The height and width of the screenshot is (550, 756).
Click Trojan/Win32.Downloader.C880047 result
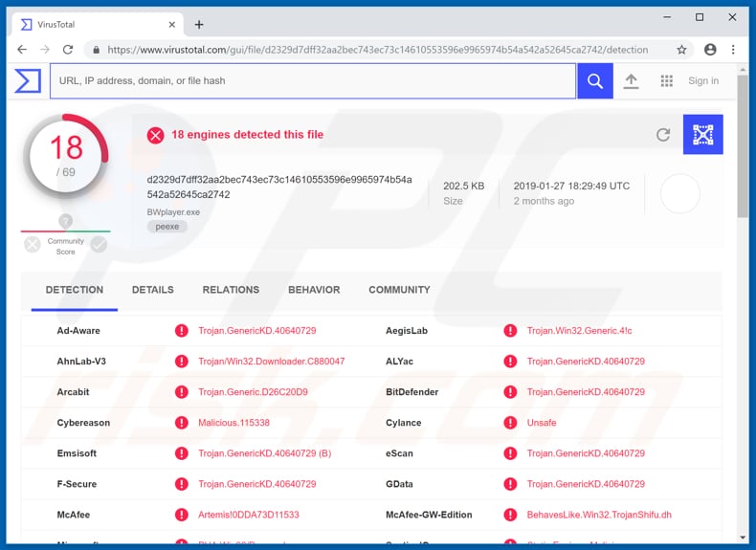click(x=272, y=362)
